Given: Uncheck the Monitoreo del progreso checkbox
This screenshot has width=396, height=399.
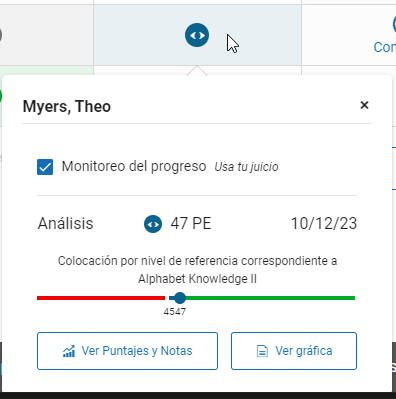Looking at the screenshot, I should click(45, 167).
